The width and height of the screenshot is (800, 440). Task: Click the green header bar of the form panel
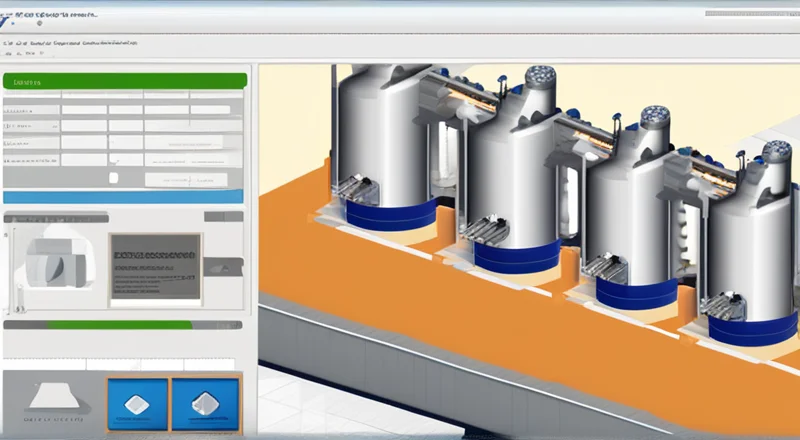[123, 81]
